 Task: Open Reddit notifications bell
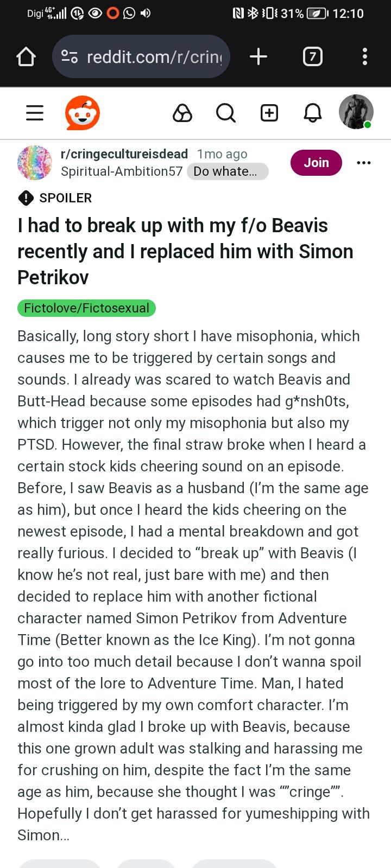click(x=312, y=113)
